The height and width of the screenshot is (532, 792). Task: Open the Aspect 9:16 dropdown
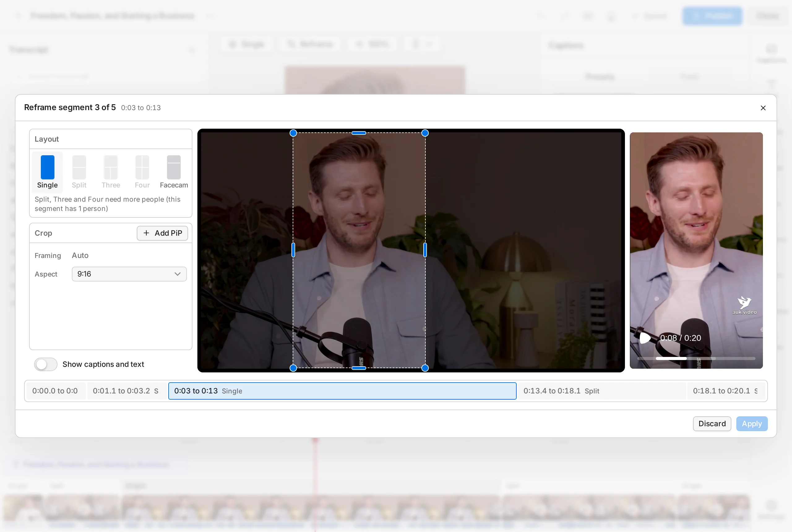pyautogui.click(x=129, y=274)
